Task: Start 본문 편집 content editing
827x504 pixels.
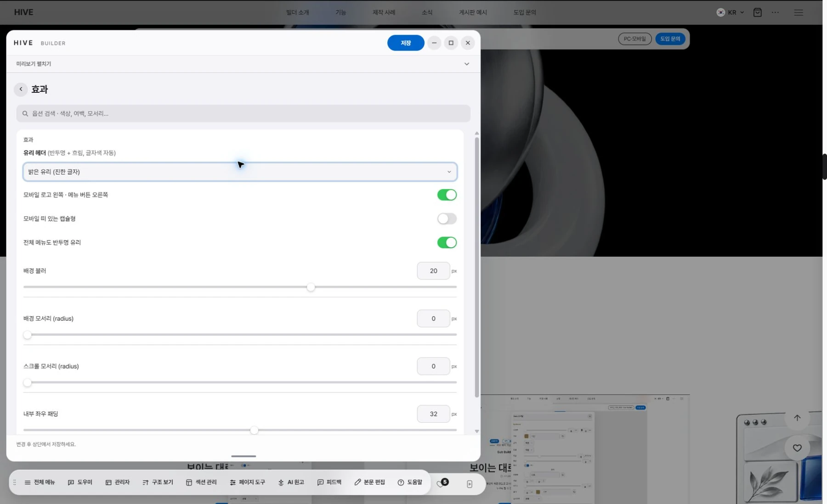Action: 370,482
